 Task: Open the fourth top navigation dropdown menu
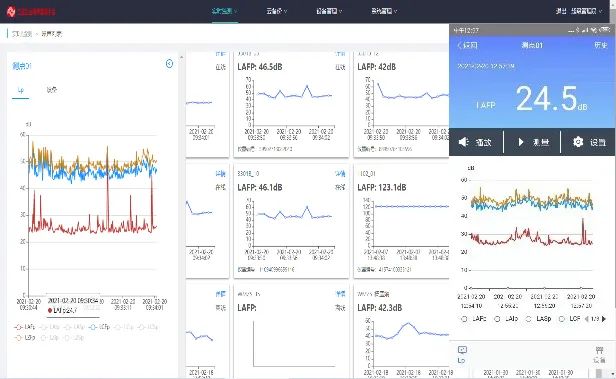[384, 11]
